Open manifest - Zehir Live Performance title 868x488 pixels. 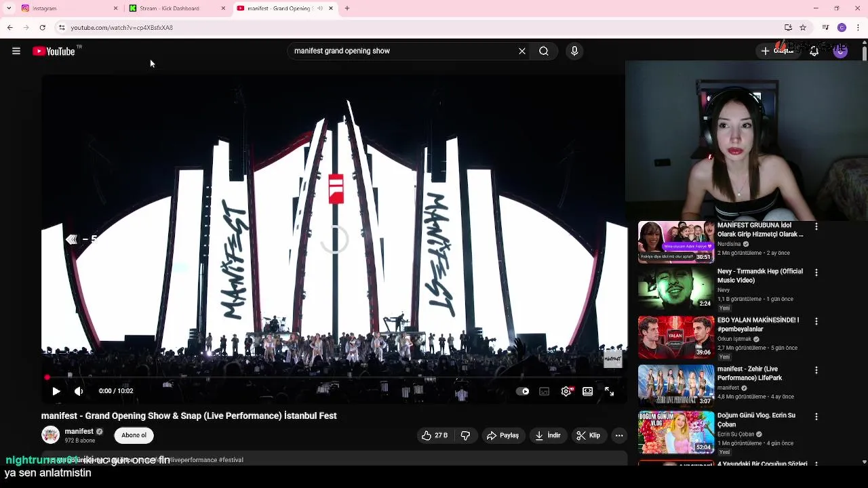pyautogui.click(x=750, y=373)
